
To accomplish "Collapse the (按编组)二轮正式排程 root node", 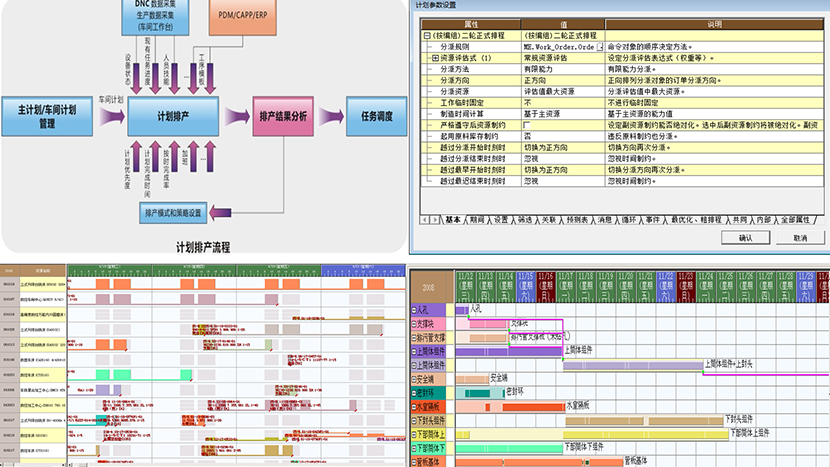I will point(427,36).
